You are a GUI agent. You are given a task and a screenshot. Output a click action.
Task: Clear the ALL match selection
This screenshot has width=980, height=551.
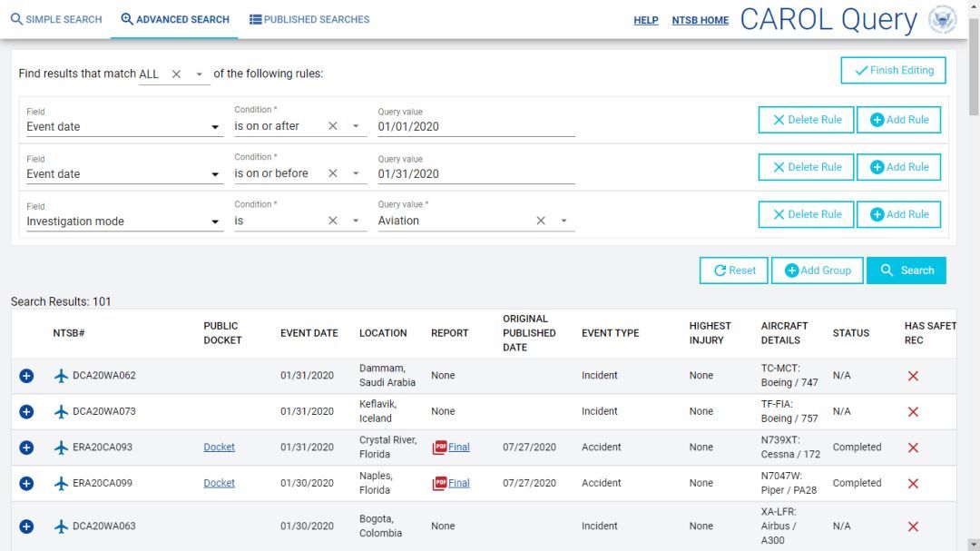click(177, 74)
